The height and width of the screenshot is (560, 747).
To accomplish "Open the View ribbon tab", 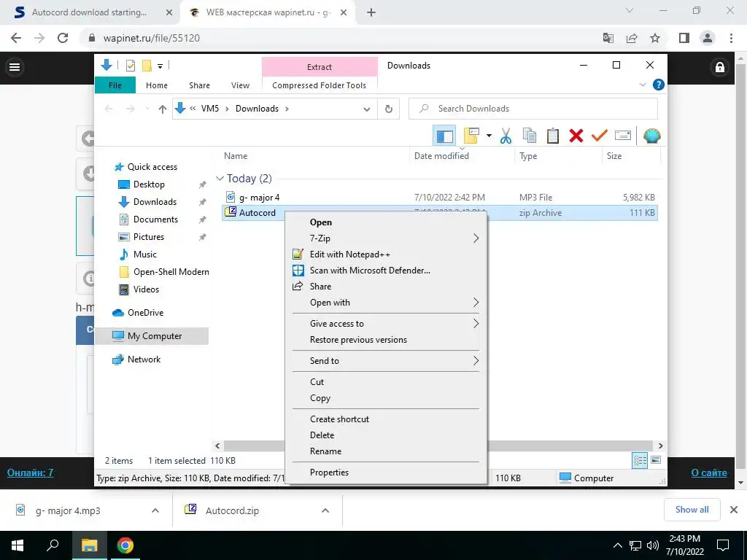I will [240, 85].
